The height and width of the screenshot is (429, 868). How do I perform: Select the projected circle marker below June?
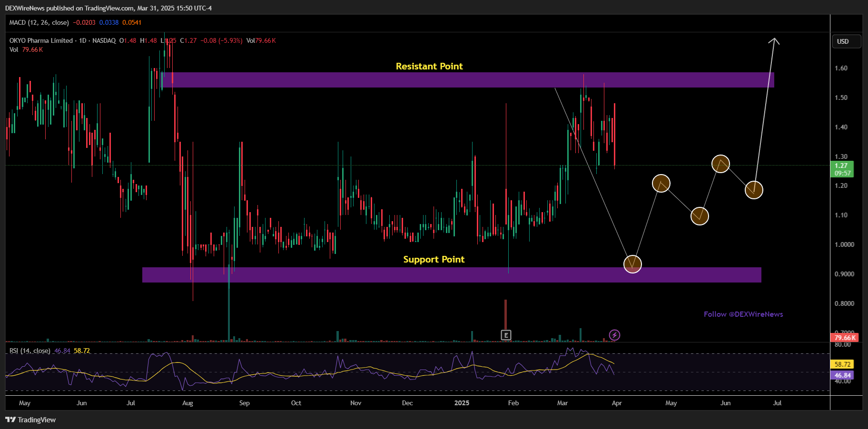click(x=720, y=164)
